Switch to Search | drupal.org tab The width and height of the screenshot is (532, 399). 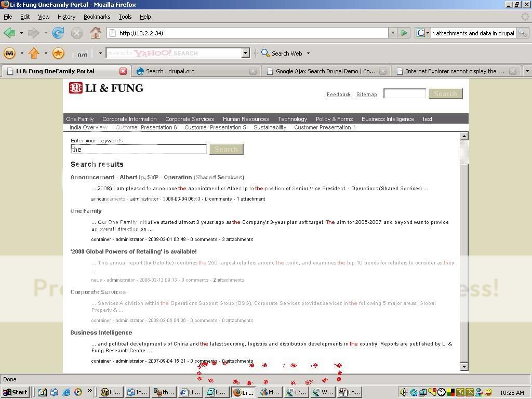point(192,71)
